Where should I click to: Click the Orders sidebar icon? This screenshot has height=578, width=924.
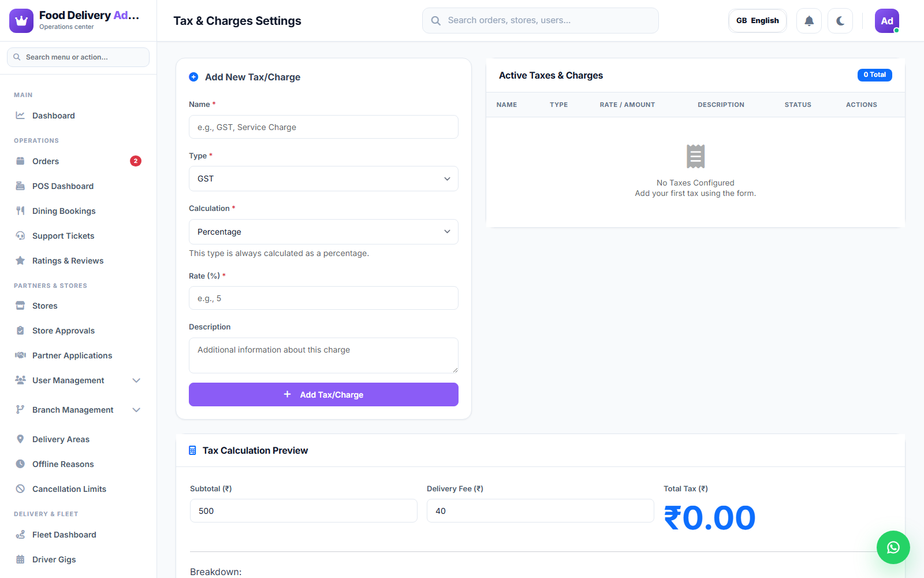[20, 161]
